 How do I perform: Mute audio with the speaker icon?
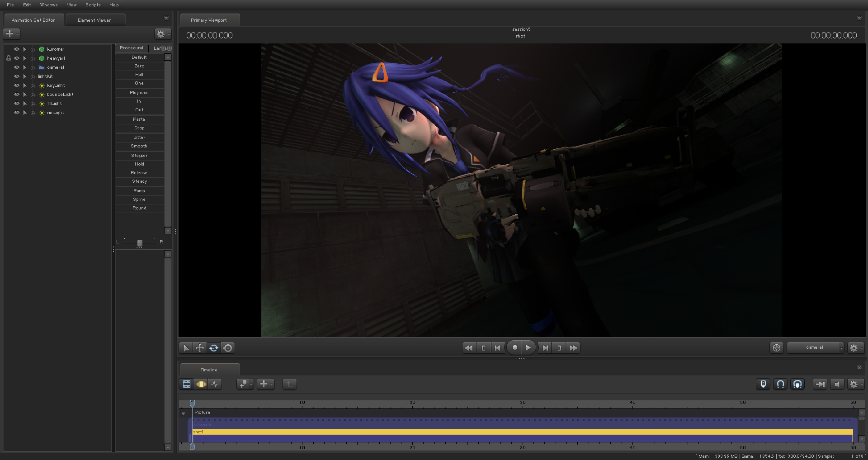[x=837, y=384]
